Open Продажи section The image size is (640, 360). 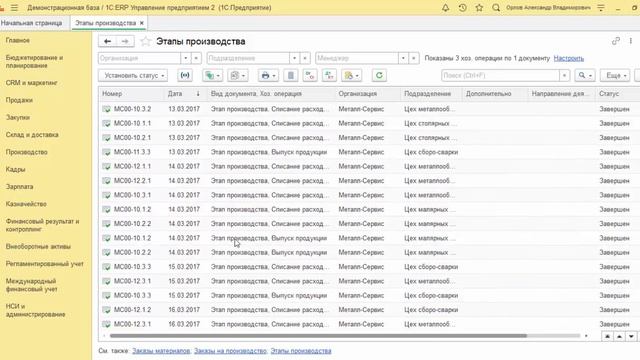(19, 100)
